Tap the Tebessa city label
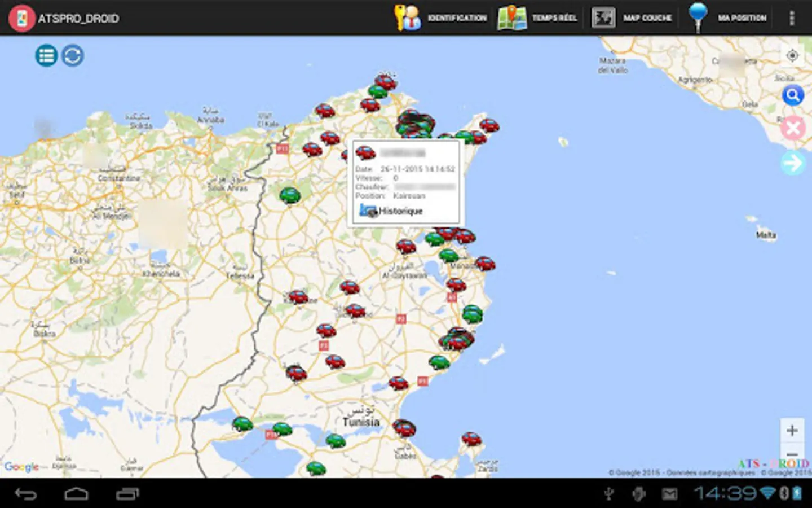Image resolution: width=812 pixels, height=508 pixels. click(x=240, y=276)
